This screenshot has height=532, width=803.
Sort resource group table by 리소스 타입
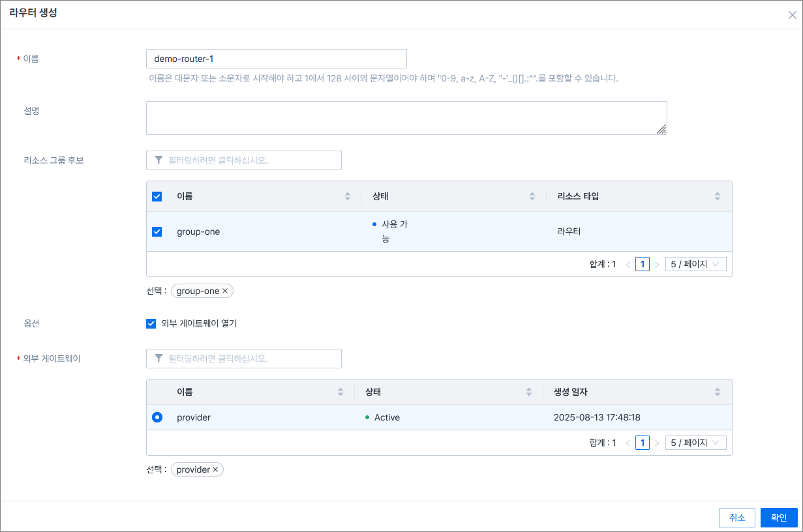718,196
